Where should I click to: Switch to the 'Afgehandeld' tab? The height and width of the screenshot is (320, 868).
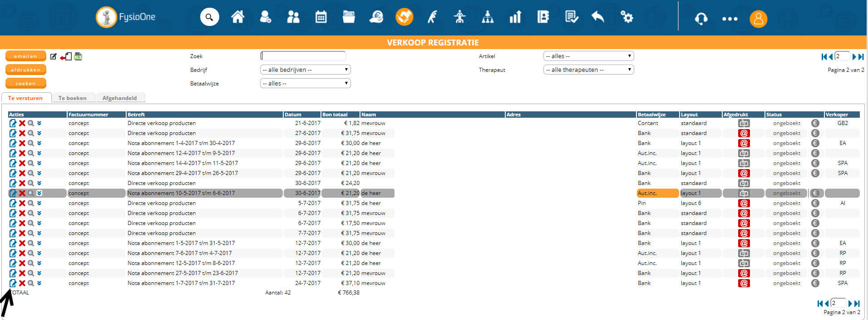point(119,98)
